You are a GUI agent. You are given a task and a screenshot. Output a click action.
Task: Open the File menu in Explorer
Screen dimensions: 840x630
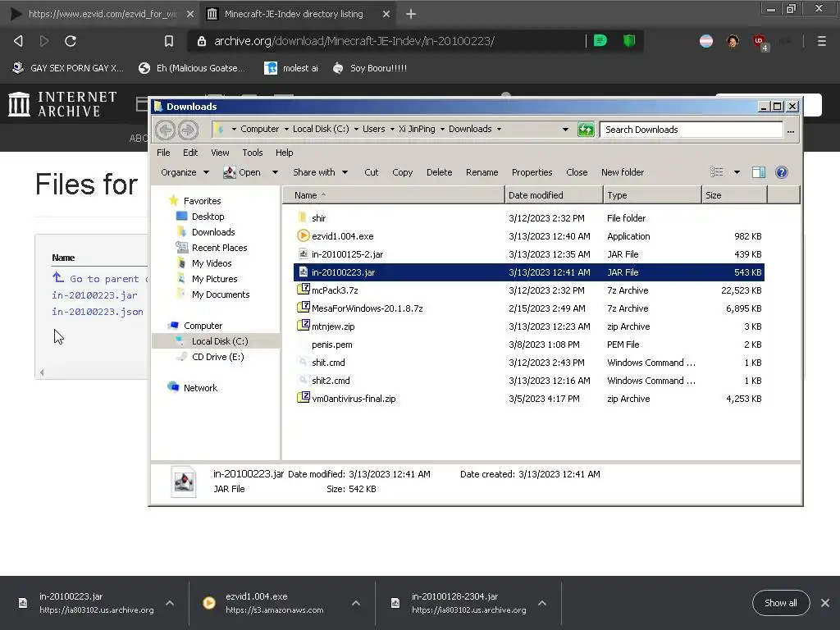[x=163, y=153]
